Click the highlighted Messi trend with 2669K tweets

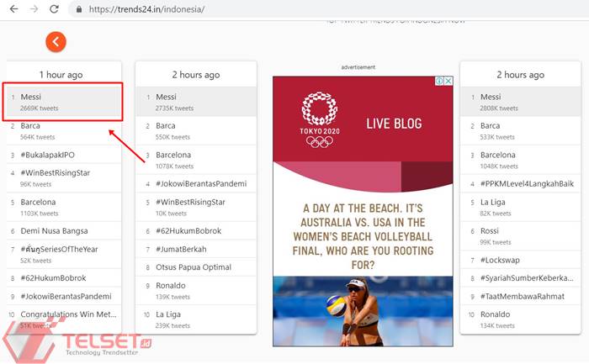(x=63, y=102)
